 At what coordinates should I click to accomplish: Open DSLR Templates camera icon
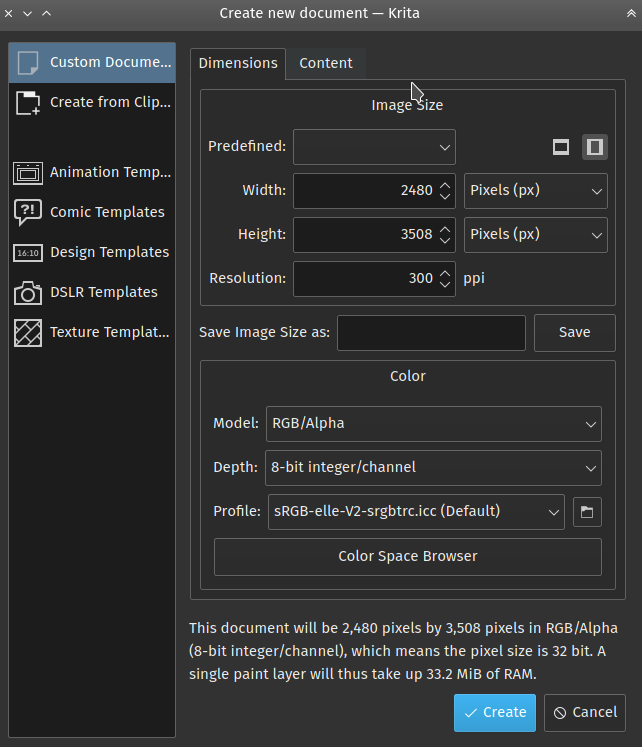coord(28,292)
